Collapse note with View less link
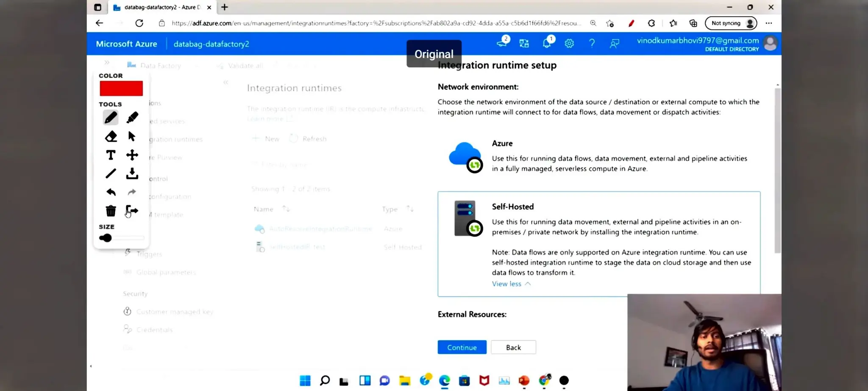 511,284
